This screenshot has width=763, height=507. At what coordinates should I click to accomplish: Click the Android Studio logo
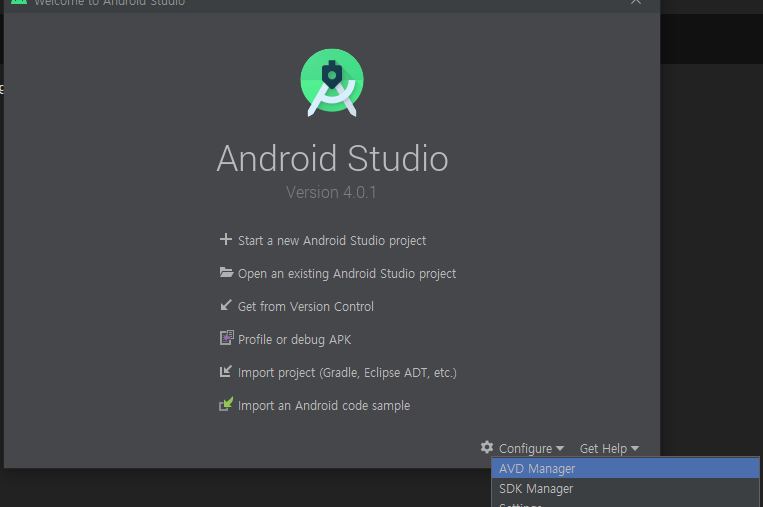point(332,83)
